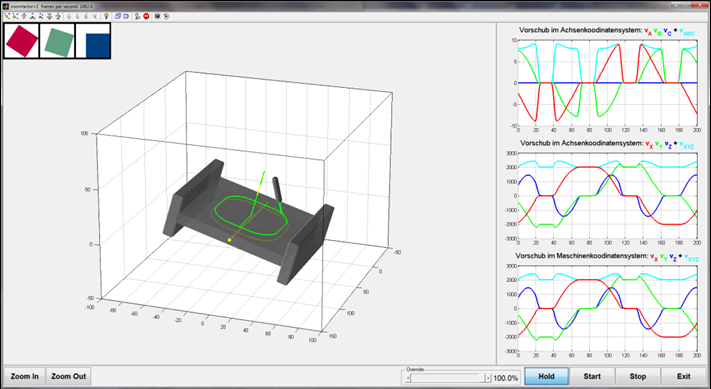
Task: Toggle the Hold button
Action: tap(546, 376)
